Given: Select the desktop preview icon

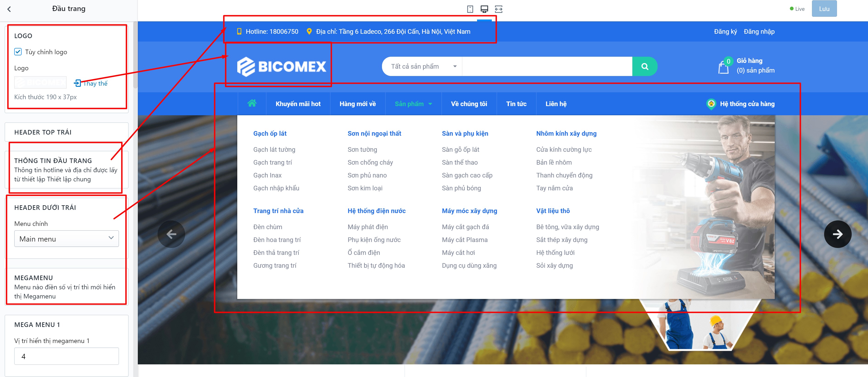Looking at the screenshot, I should pyautogui.click(x=484, y=9).
